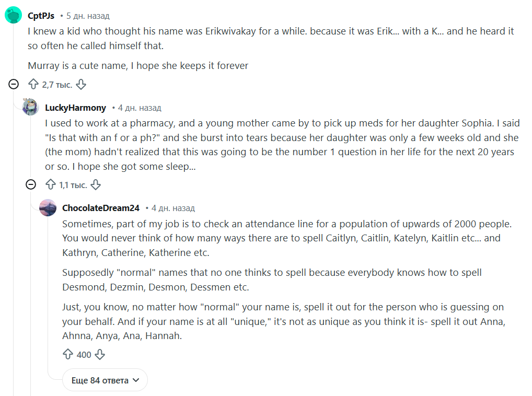Upvote ChocolateDream24's comment
This screenshot has width=532, height=396.
68,354
